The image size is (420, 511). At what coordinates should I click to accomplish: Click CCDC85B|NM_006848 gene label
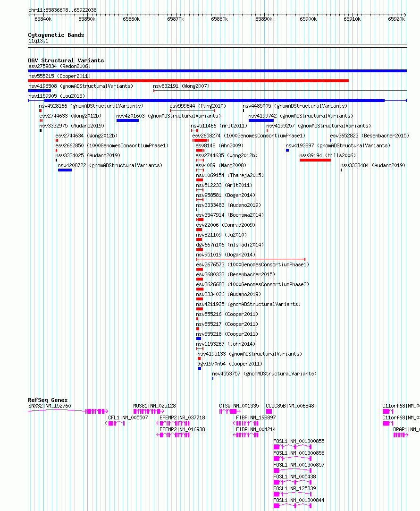tap(290, 406)
